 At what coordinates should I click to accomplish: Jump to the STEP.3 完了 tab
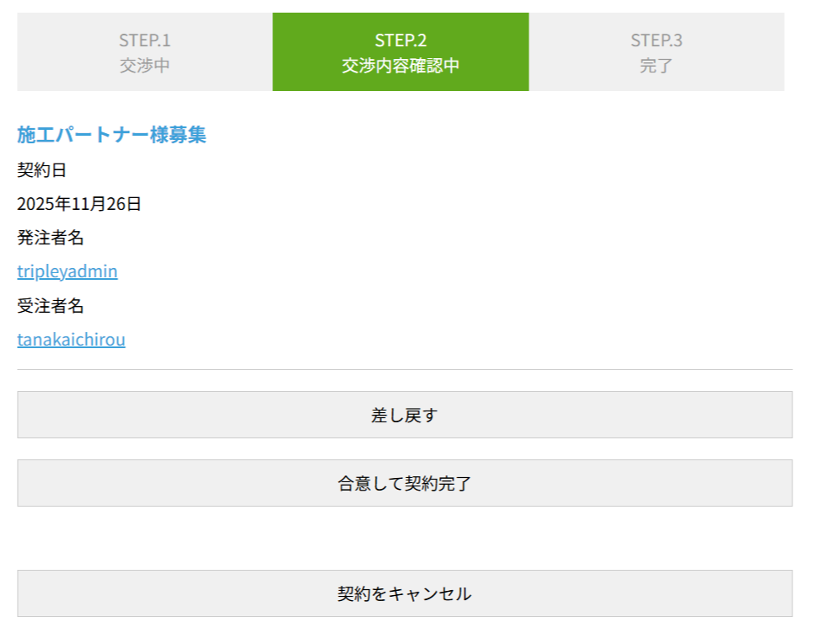coord(656,51)
